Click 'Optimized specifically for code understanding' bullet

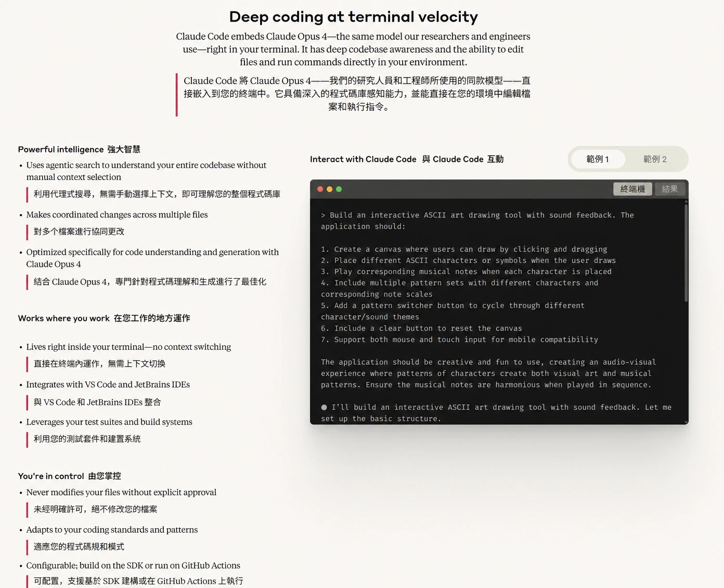tap(152, 258)
